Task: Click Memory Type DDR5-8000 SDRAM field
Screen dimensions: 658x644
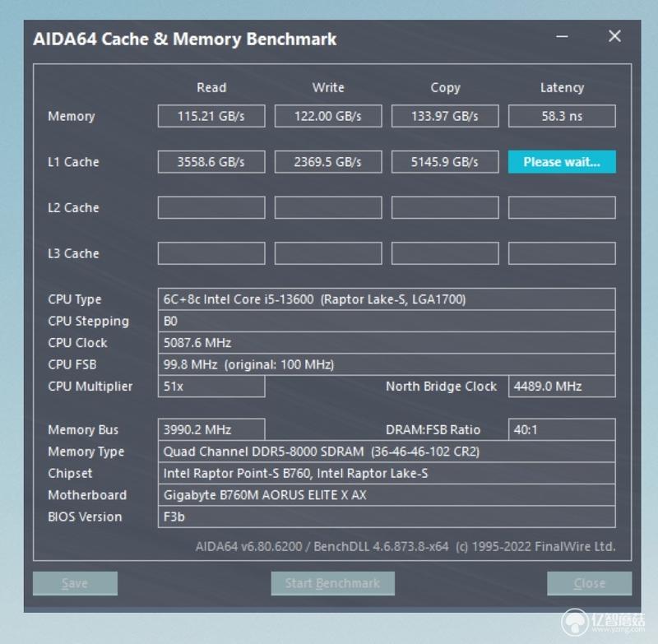Action: [x=387, y=452]
